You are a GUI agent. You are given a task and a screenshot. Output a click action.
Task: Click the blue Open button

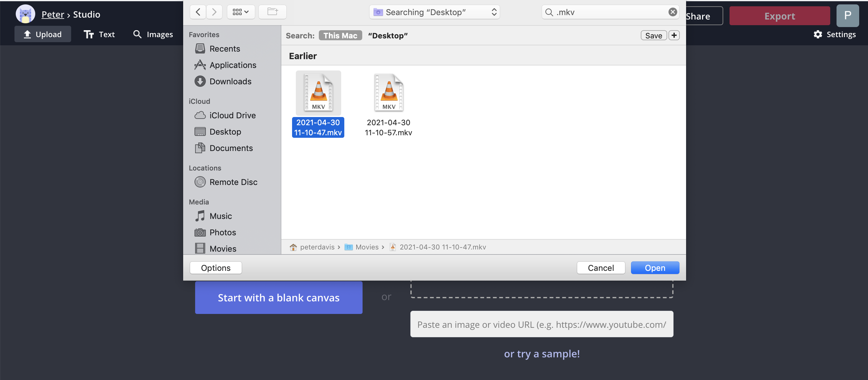click(x=655, y=268)
